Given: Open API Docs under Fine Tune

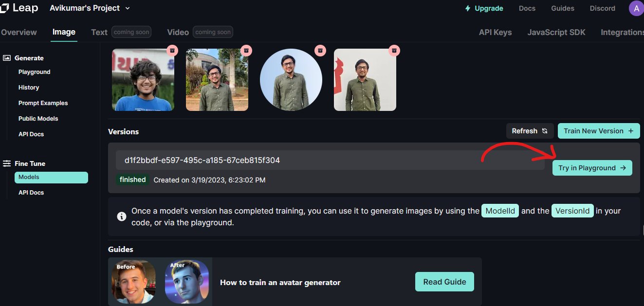Looking at the screenshot, I should point(31,193).
